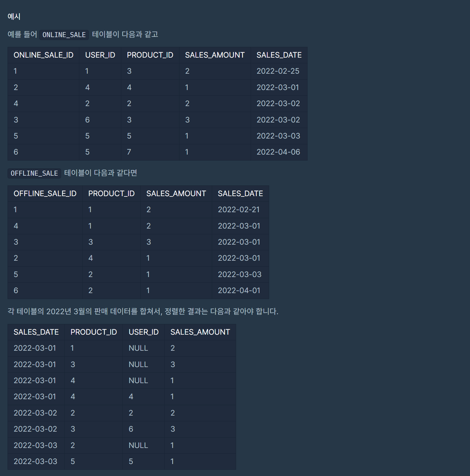
Task: Click the last NULL cell in the result table
Action: [138, 445]
